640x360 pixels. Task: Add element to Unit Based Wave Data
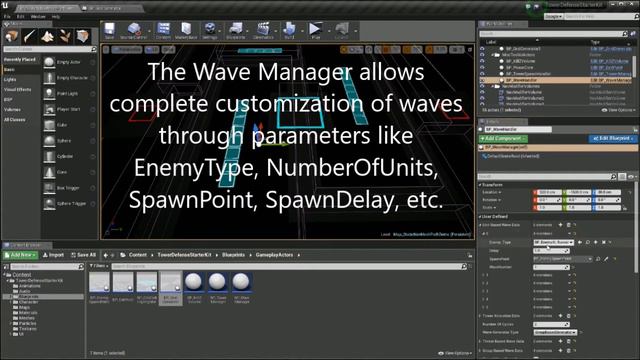point(560,225)
